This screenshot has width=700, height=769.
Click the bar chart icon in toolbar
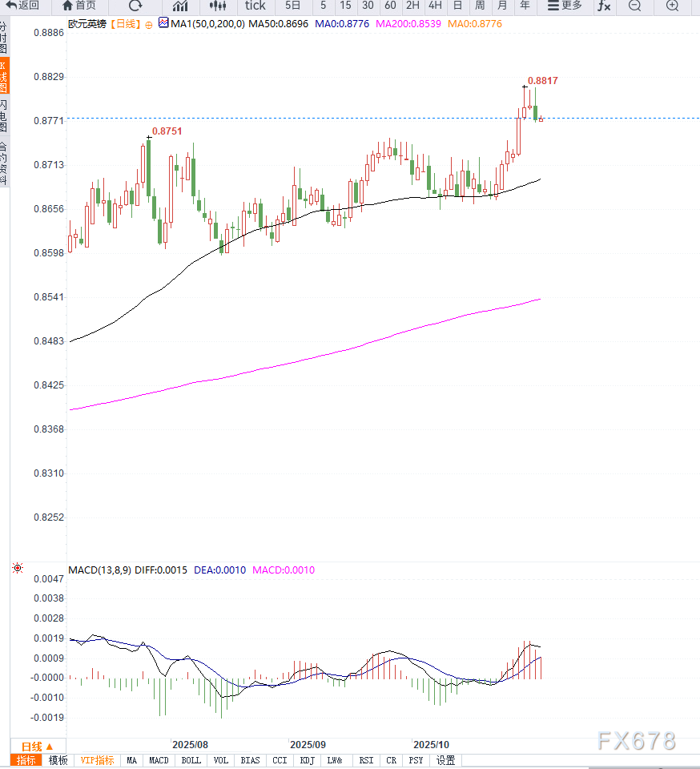[180, 6]
